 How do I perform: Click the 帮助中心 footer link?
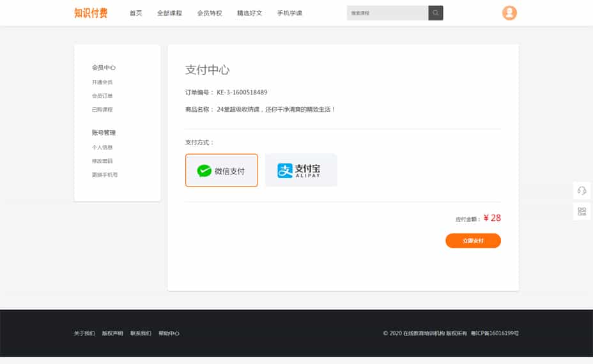[169, 333]
